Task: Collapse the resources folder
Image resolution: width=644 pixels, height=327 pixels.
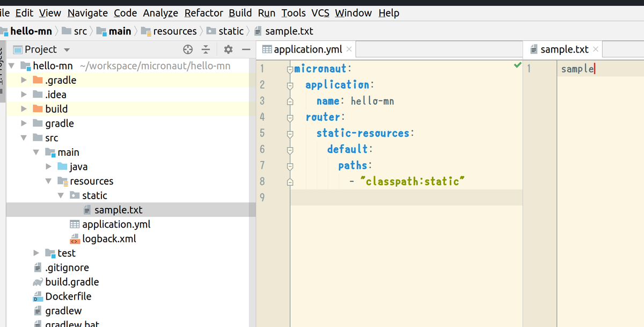Action: point(48,181)
